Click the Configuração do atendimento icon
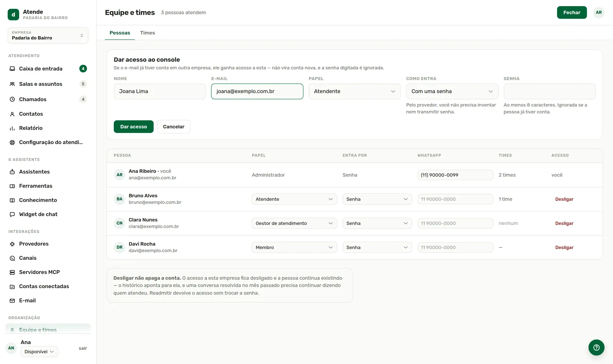This screenshot has width=613, height=364. [x=12, y=142]
